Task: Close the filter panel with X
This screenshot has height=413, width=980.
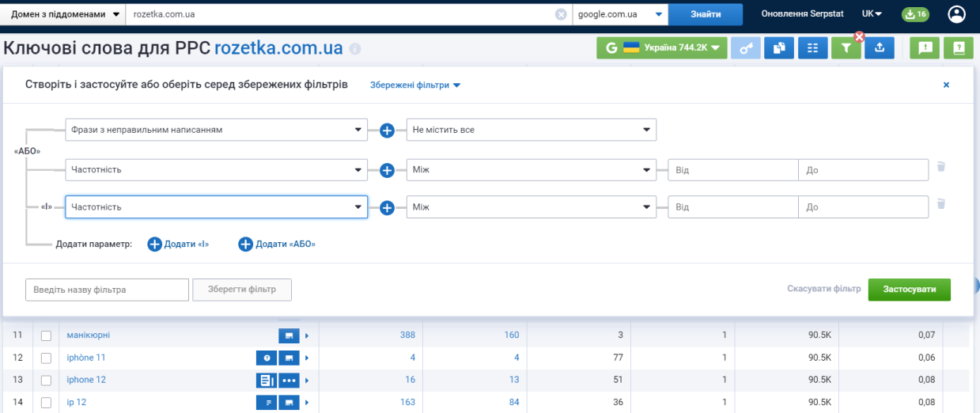Action: point(946,85)
